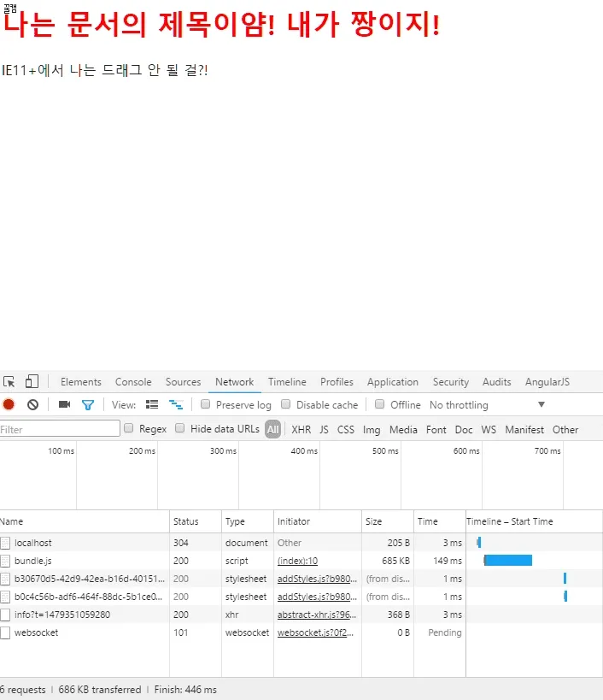The height and width of the screenshot is (700, 603).
Task: Enable Disable cache checkbox
Action: point(286,404)
